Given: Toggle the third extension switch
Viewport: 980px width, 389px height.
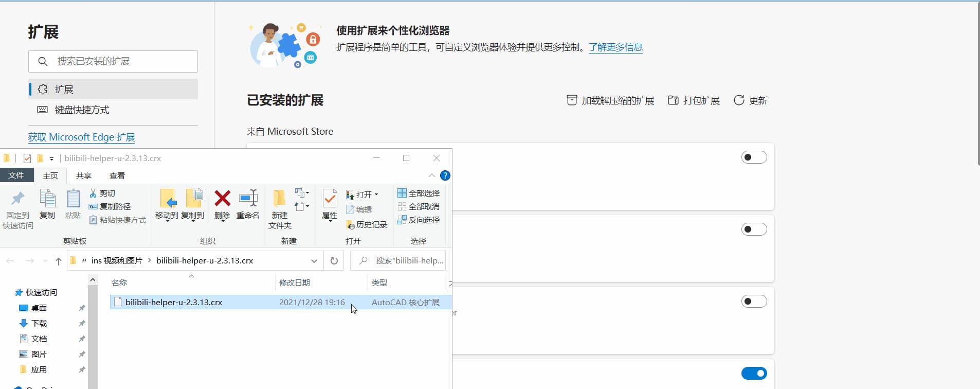Looking at the screenshot, I should click(754, 302).
